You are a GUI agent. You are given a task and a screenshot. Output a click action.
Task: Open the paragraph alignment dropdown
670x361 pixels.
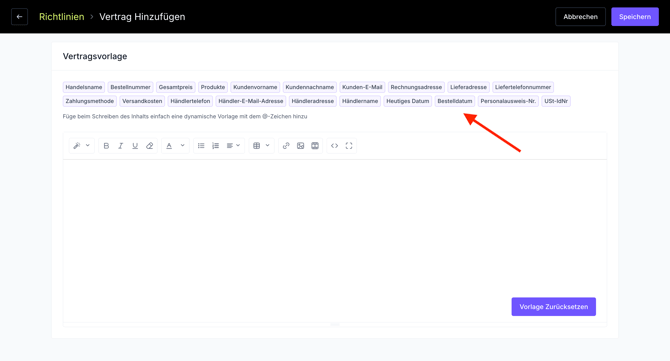pyautogui.click(x=233, y=146)
